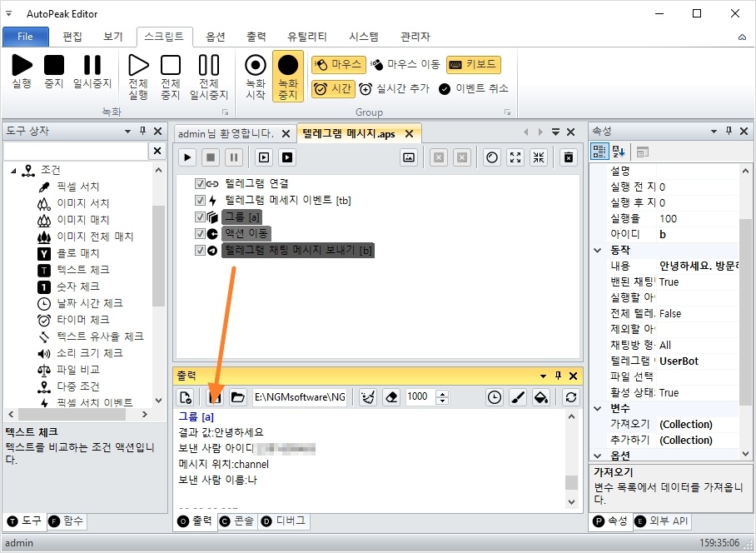Open quick access toolbar dropdown
756x553 pixels.
8,13
